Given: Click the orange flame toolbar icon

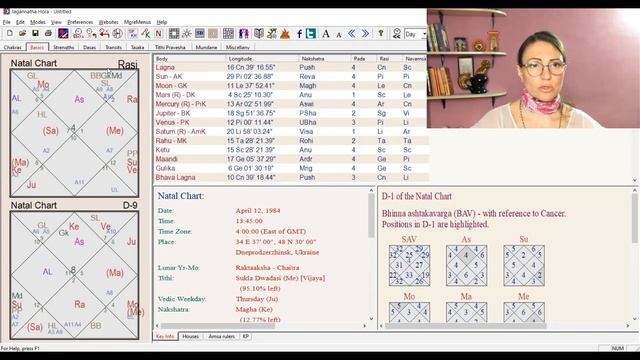Looking at the screenshot, I should (x=285, y=34).
